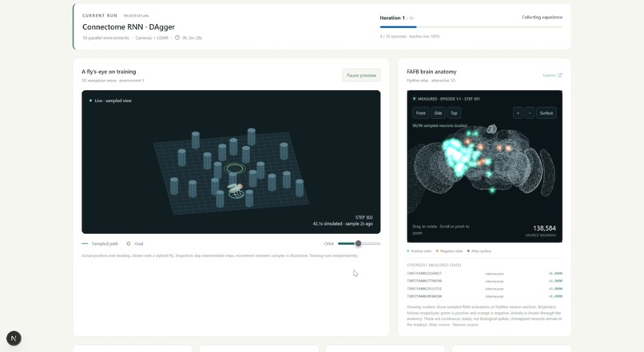644x352 pixels.
Task: Click the 'FAFB brain anatomy' heading
Action: pyautogui.click(x=431, y=71)
